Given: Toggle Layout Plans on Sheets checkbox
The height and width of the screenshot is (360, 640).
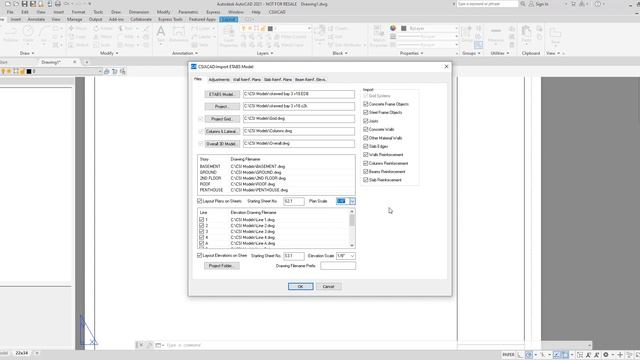Looking at the screenshot, I should point(200,201).
